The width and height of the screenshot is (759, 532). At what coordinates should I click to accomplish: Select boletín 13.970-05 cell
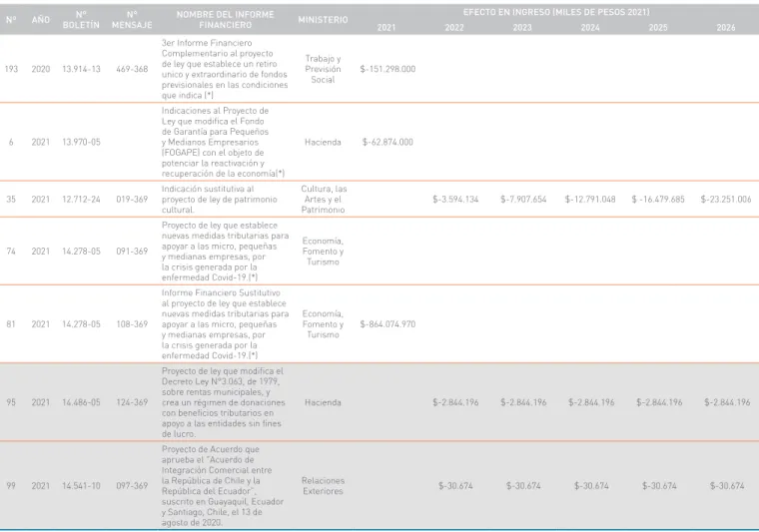pyautogui.click(x=81, y=142)
